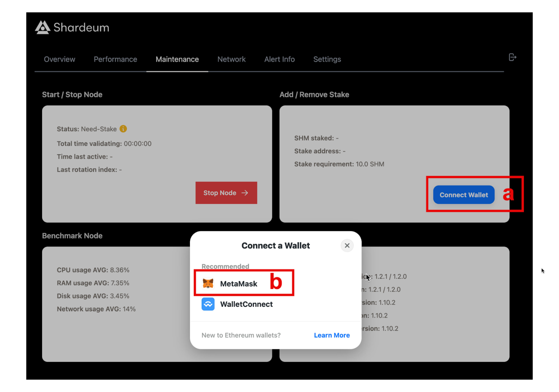Open the Overview tab

[x=59, y=59]
